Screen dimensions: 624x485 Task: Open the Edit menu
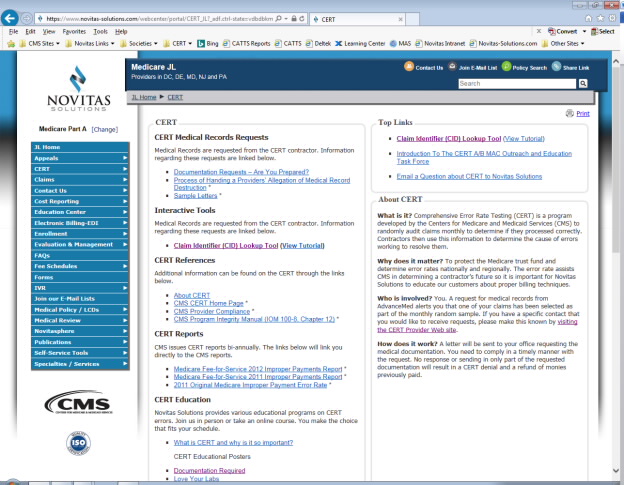coord(30,31)
